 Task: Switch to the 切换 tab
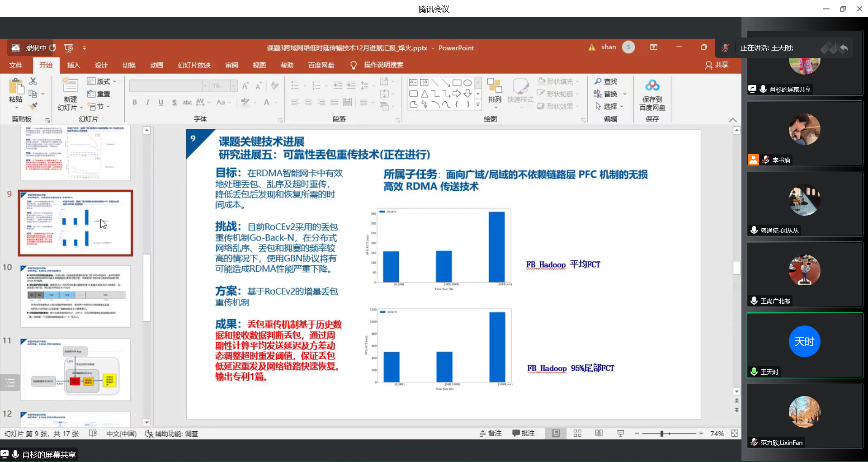(x=129, y=65)
